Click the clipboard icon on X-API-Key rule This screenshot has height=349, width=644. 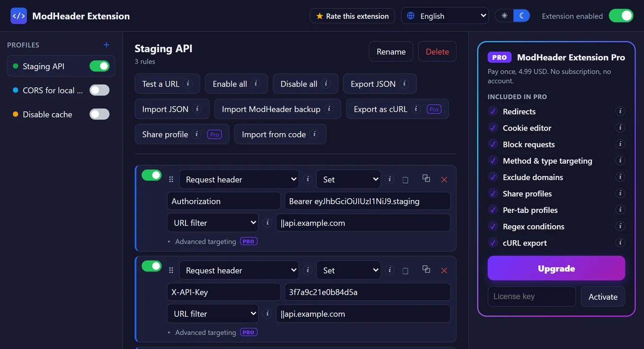click(x=405, y=271)
